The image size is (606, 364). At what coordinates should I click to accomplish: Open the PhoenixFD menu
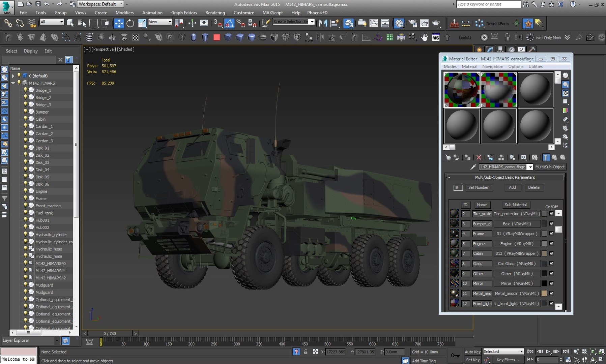(317, 12)
